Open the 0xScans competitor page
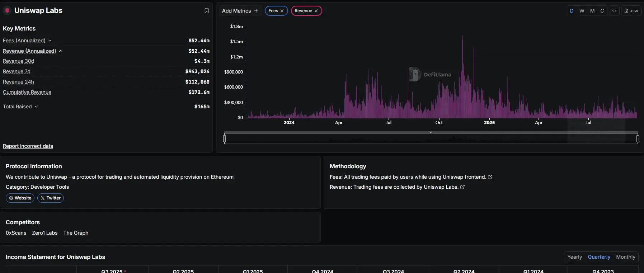Viewport: 644px width, 273px height. tap(16, 233)
